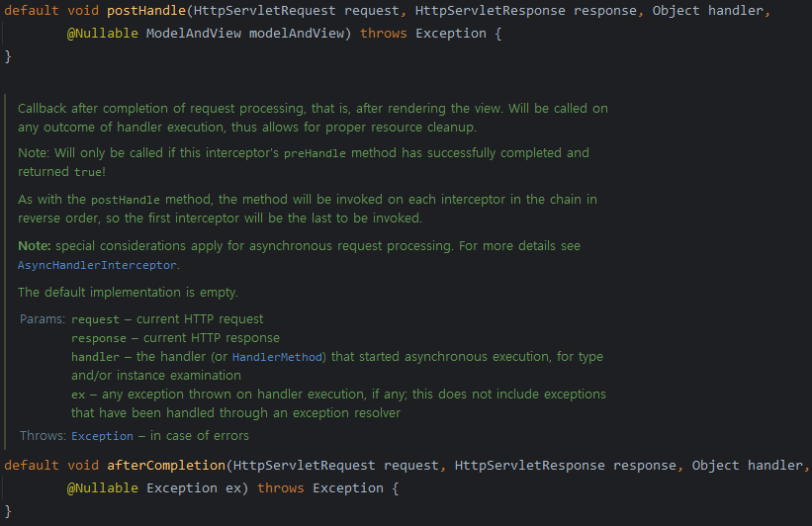Image resolution: width=812 pixels, height=526 pixels.
Task: Click the closing brace of afterCompletion
Action: [8, 511]
